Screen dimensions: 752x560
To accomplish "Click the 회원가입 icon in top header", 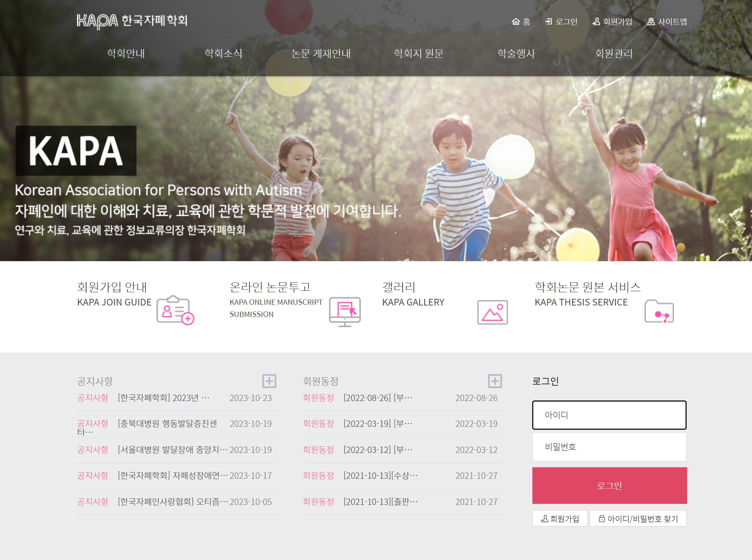I will [x=596, y=22].
